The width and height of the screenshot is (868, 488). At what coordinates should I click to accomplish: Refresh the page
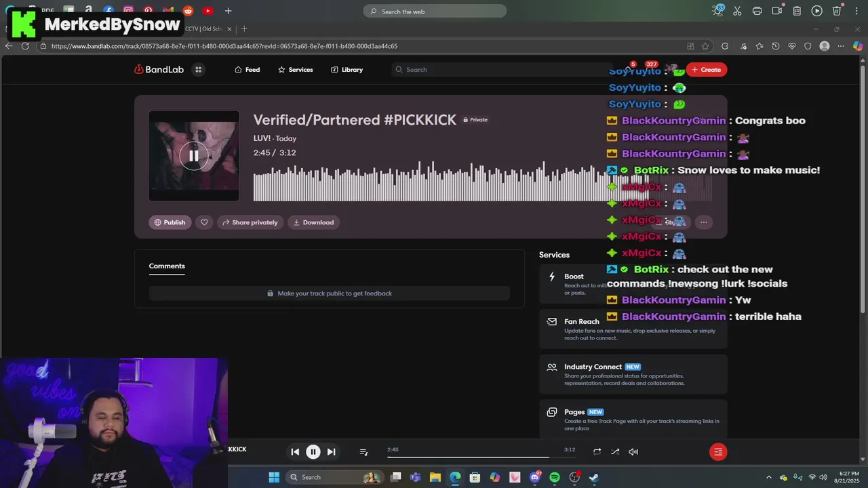click(25, 46)
